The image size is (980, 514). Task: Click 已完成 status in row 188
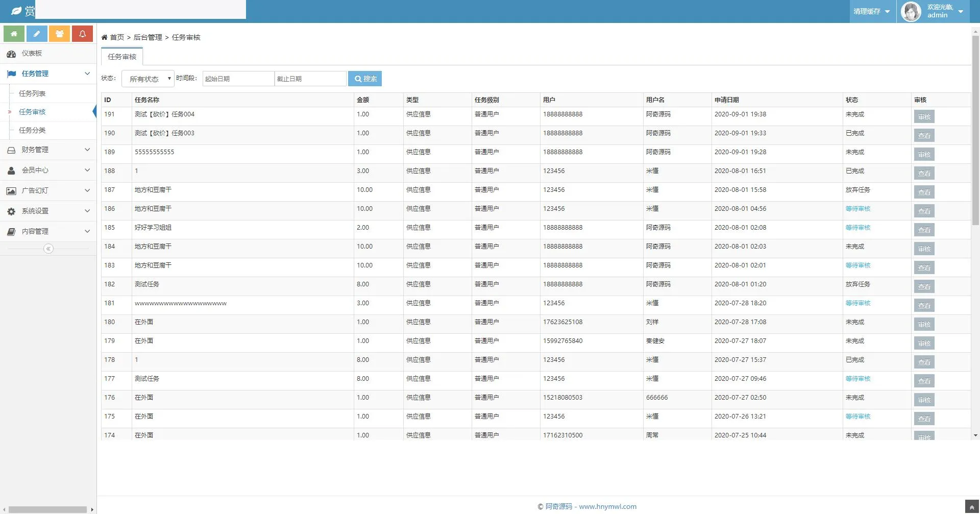pyautogui.click(x=855, y=171)
